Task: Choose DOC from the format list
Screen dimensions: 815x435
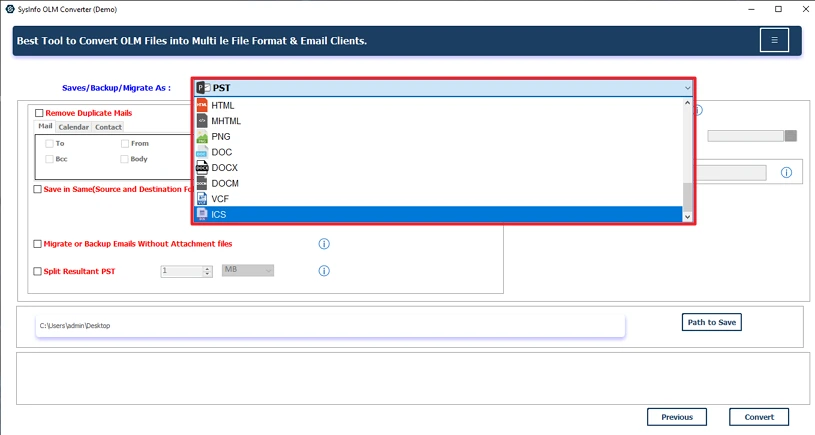Action: (x=438, y=152)
